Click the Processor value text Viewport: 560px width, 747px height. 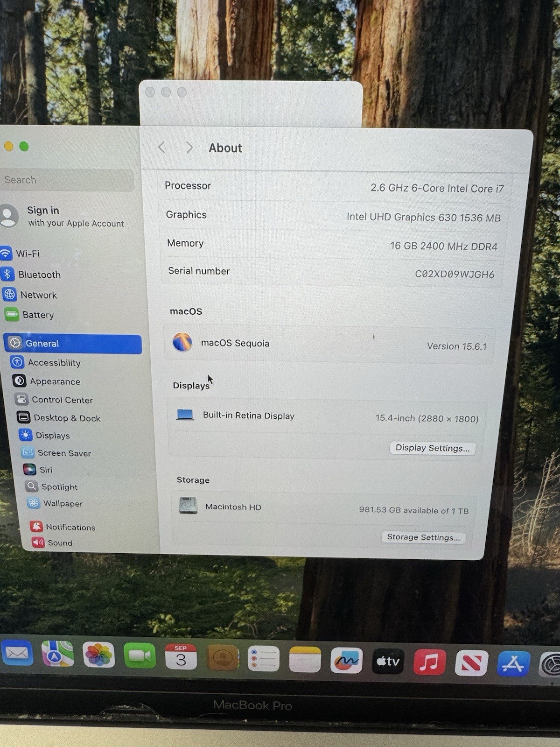(437, 188)
